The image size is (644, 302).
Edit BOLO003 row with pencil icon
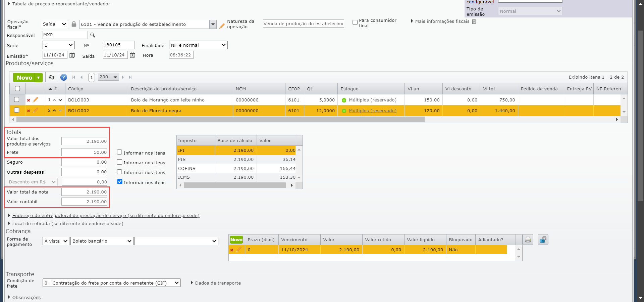[36, 100]
